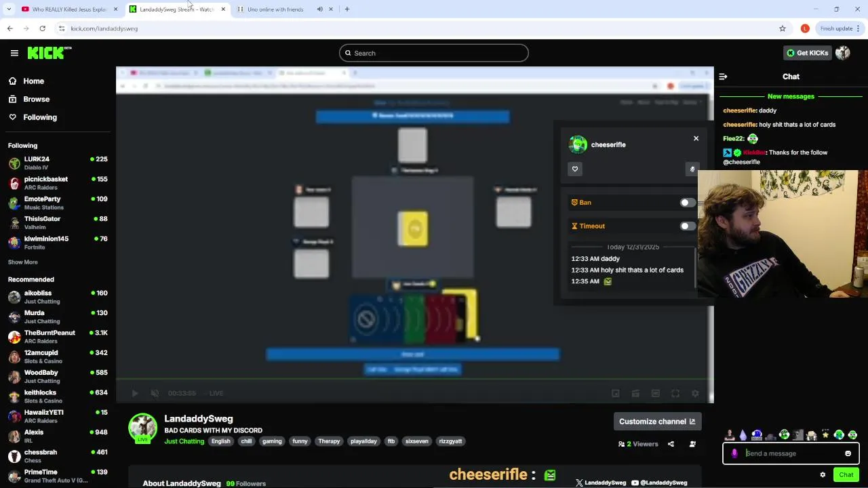Open Alexis recommended channel

(58, 436)
